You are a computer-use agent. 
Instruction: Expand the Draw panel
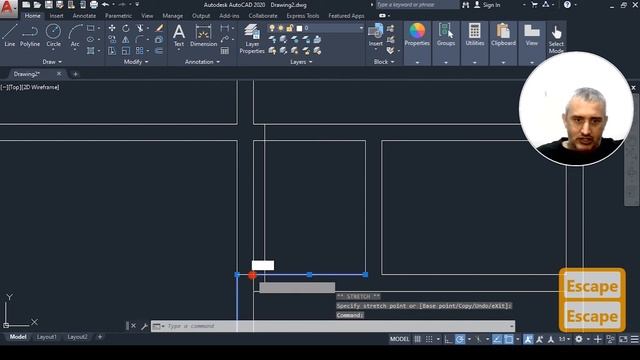(52, 62)
